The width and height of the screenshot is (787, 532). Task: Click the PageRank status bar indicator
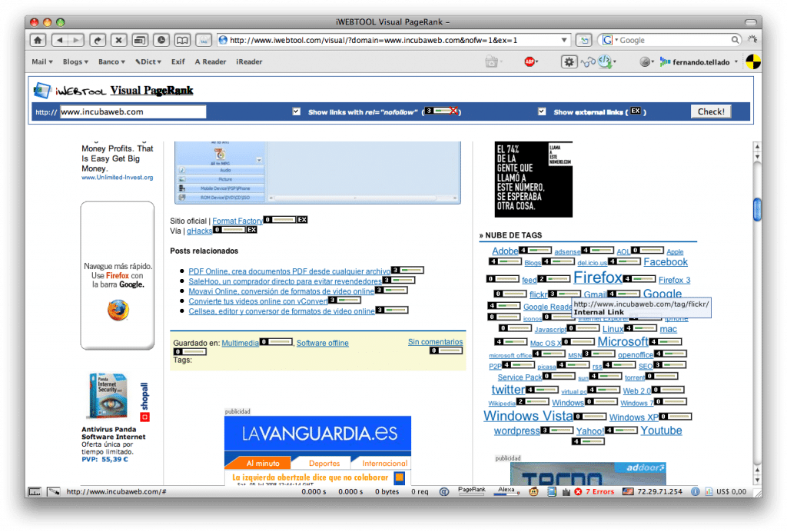pos(472,490)
